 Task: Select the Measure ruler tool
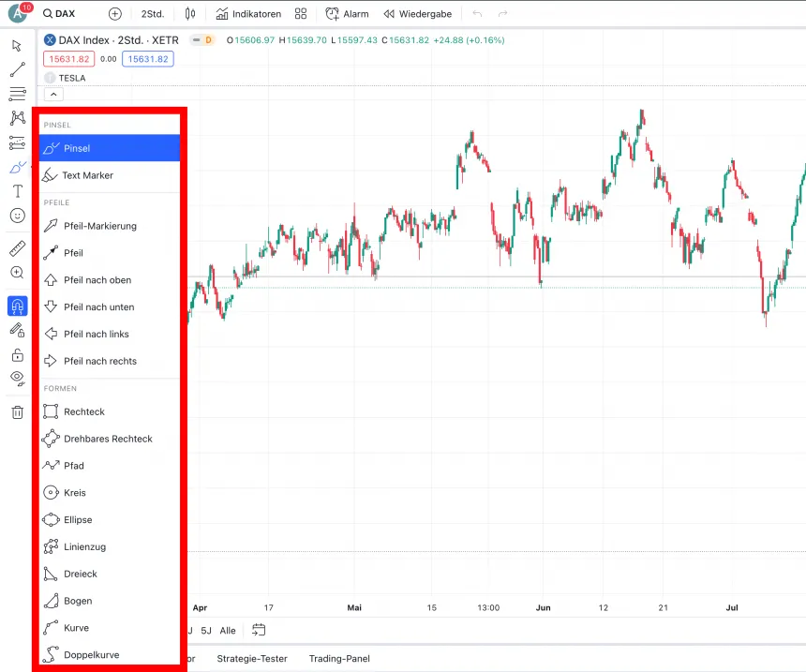pos(17,247)
